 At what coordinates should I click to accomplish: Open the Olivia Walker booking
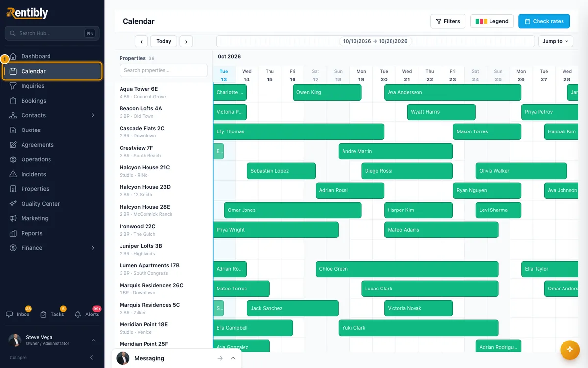click(x=521, y=171)
